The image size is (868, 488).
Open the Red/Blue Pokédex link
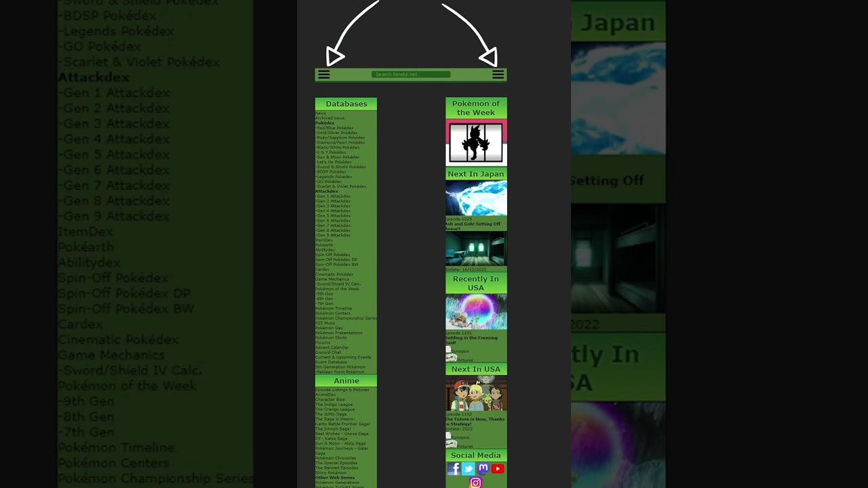coord(334,127)
